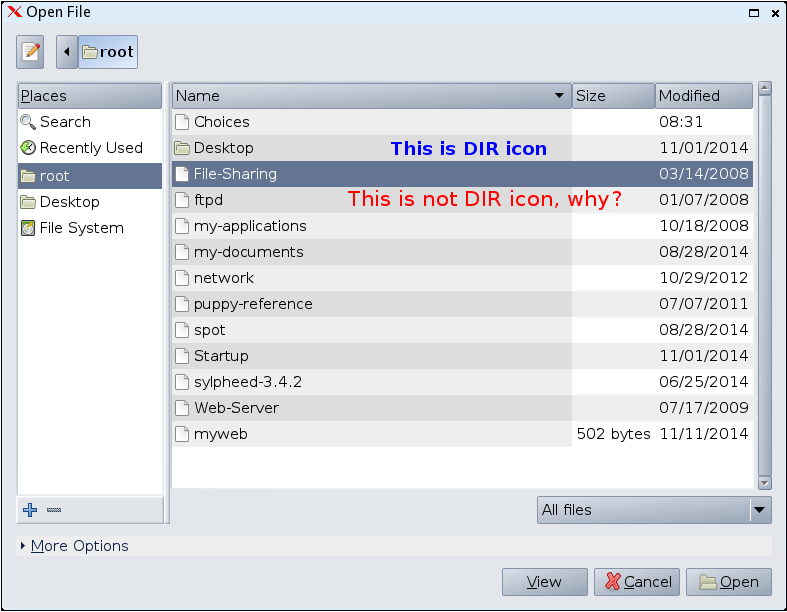Click the Places column header
This screenshot has width=787, height=612.
90,96
